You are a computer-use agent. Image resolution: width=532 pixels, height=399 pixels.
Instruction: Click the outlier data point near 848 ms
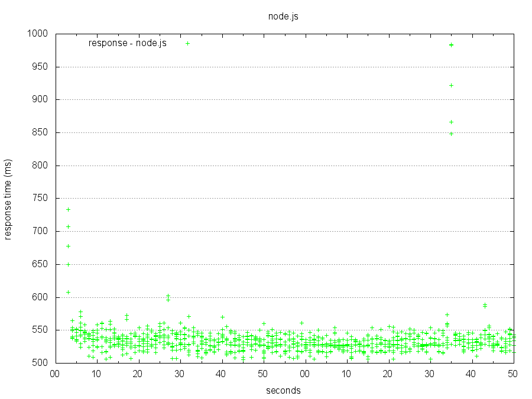point(452,134)
